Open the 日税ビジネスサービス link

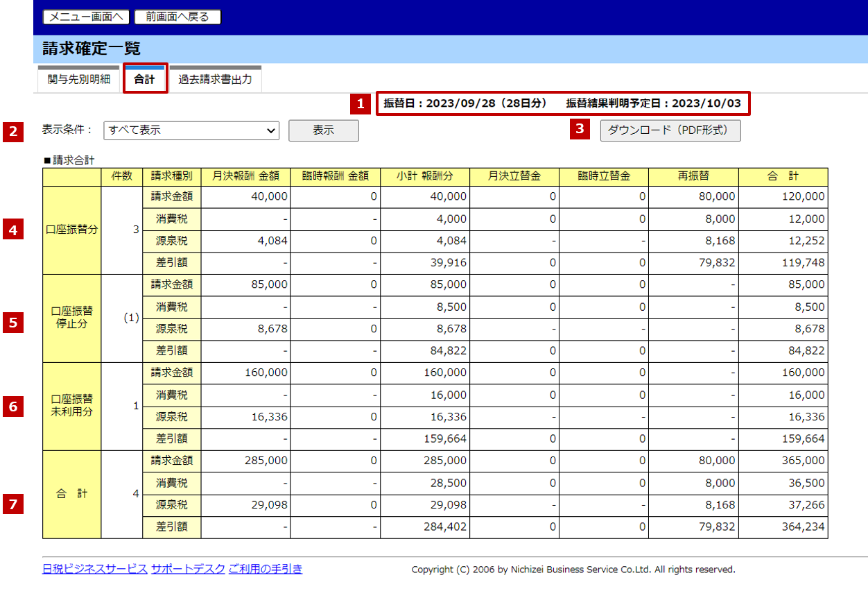(94, 569)
